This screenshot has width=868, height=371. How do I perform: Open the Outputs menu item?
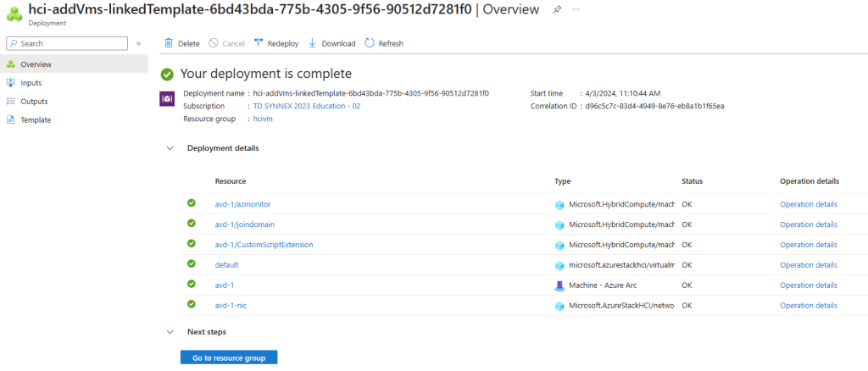click(75, 101)
